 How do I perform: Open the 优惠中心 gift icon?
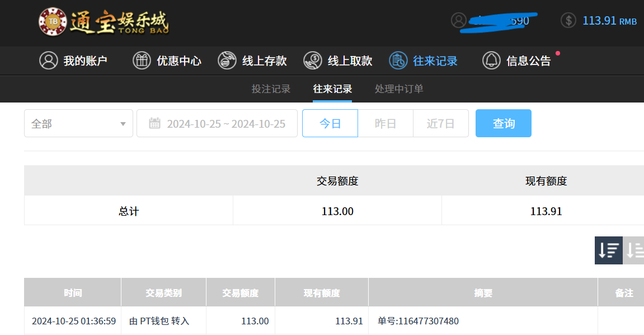142,61
